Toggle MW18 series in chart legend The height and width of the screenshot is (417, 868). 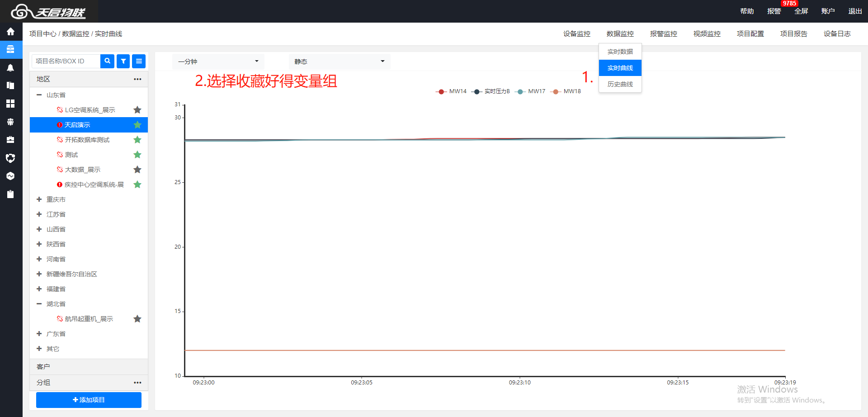pyautogui.click(x=565, y=91)
